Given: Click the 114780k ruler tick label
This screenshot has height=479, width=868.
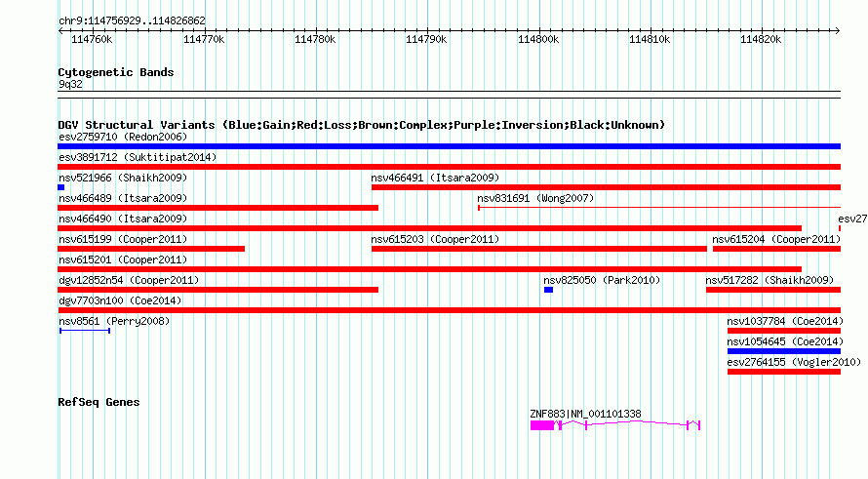Looking at the screenshot, I should coord(315,40).
